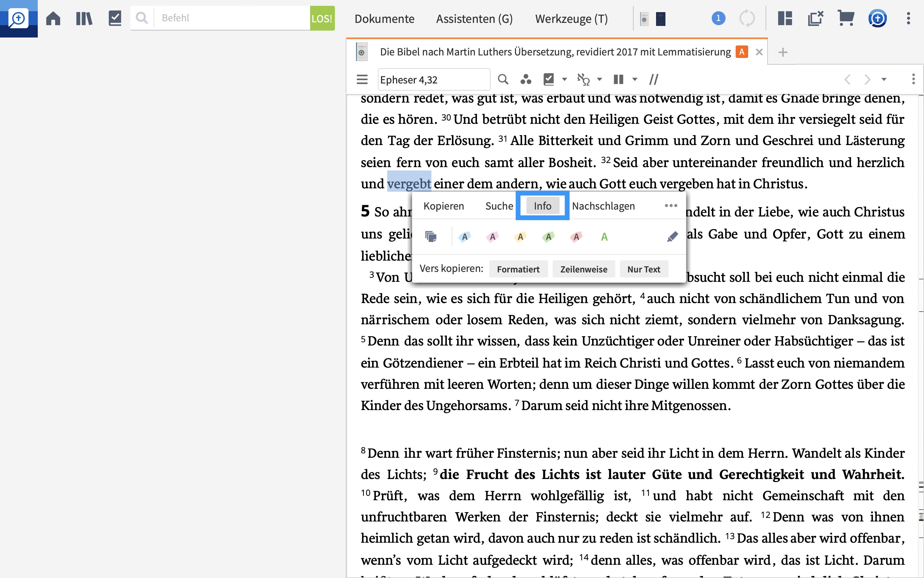Open the shopping cart store icon
Screen dimensions: 924x578
[x=846, y=18]
